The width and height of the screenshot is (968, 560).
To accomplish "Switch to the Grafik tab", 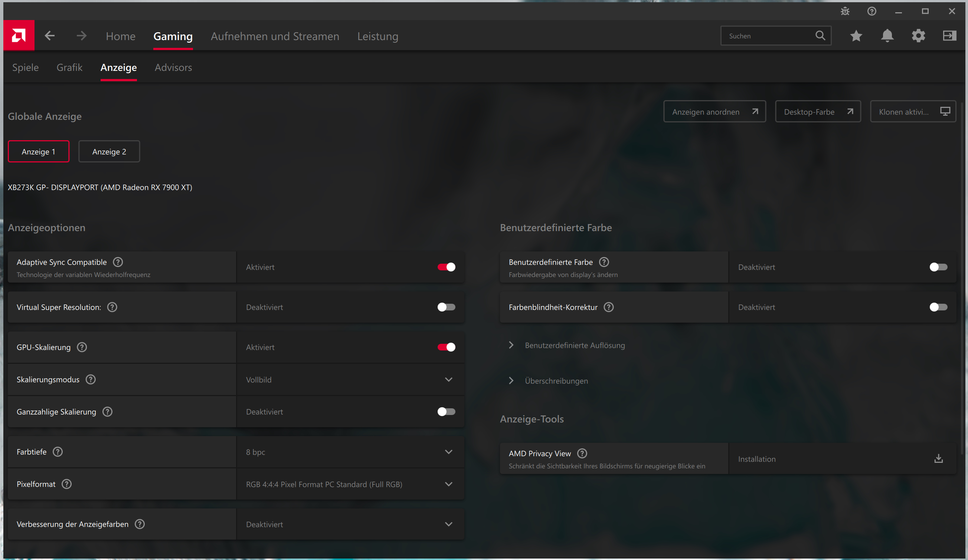I will (x=69, y=67).
